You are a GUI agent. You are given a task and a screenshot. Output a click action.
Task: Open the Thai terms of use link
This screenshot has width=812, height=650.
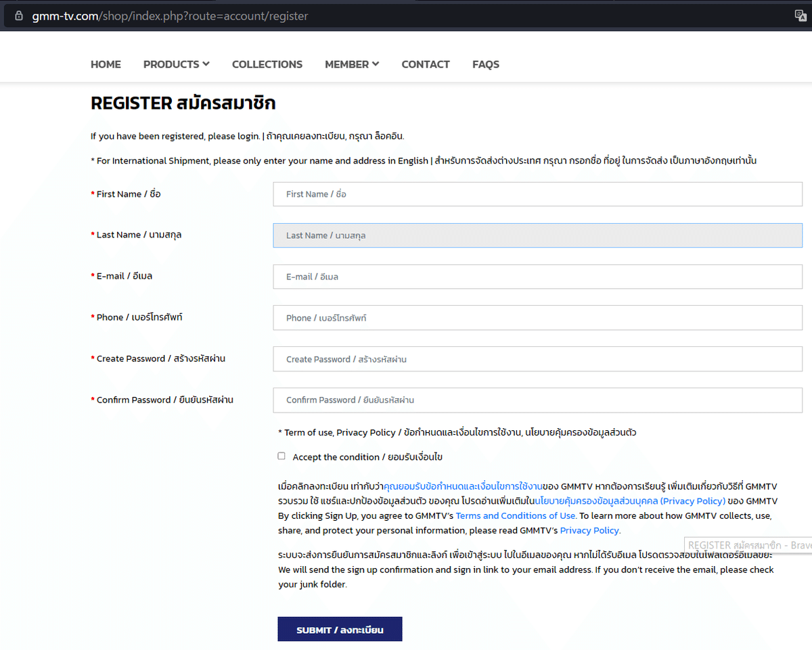tap(463, 486)
